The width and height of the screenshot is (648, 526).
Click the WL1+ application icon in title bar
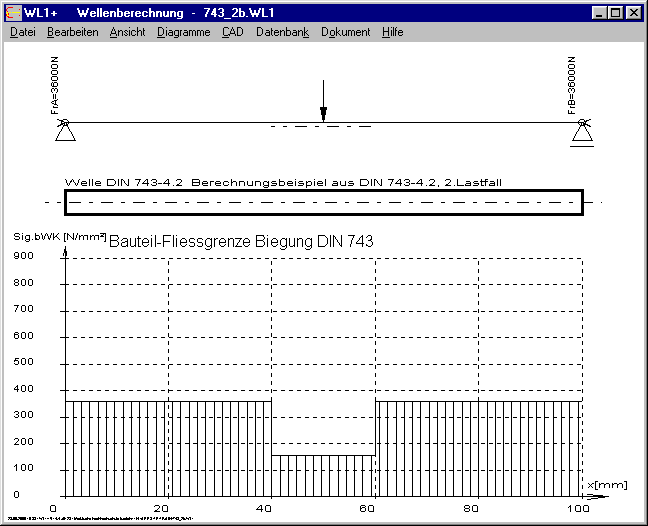click(x=12, y=13)
